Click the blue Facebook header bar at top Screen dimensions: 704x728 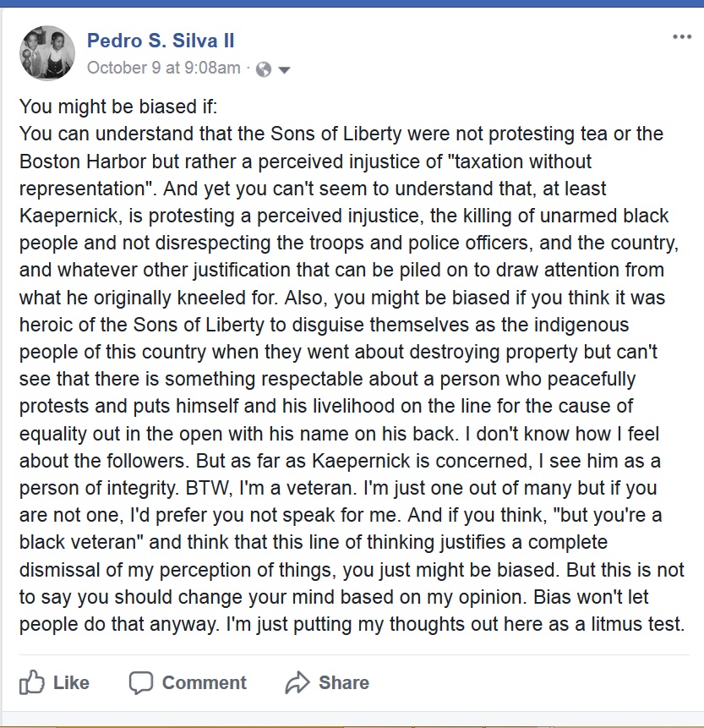click(x=352, y=3)
